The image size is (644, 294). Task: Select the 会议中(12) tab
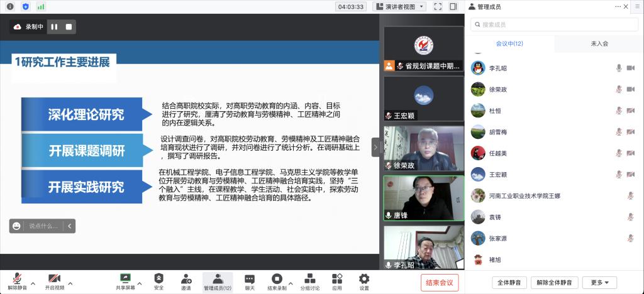pos(509,43)
